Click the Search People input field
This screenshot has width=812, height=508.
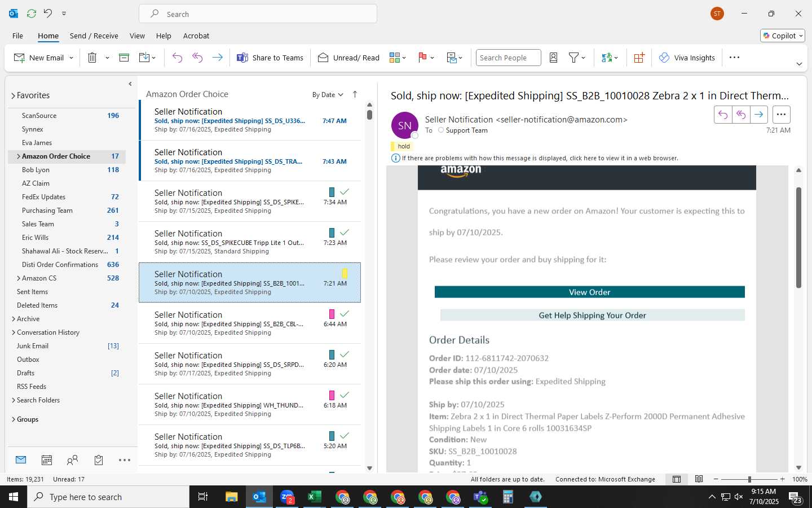coord(508,58)
